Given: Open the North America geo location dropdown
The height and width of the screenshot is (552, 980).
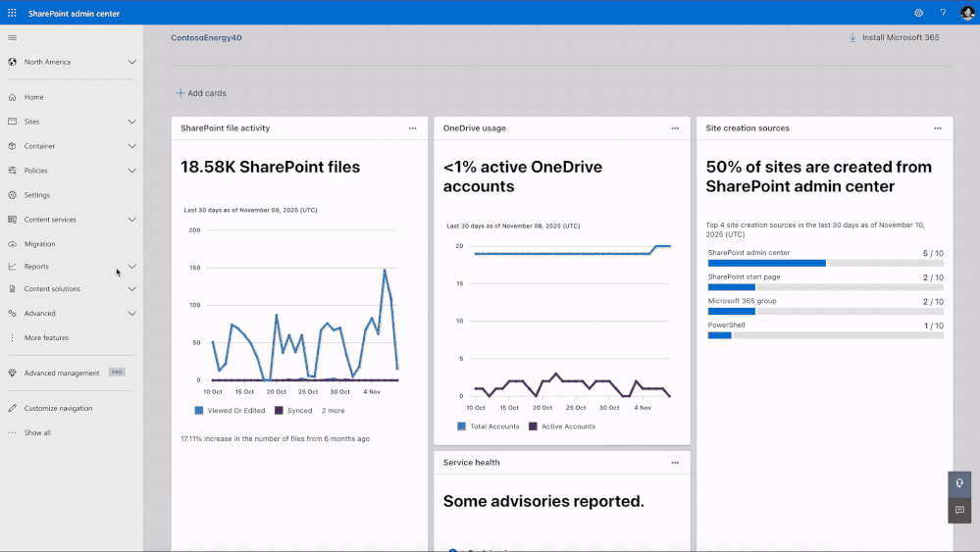Looking at the screenshot, I should click(72, 62).
